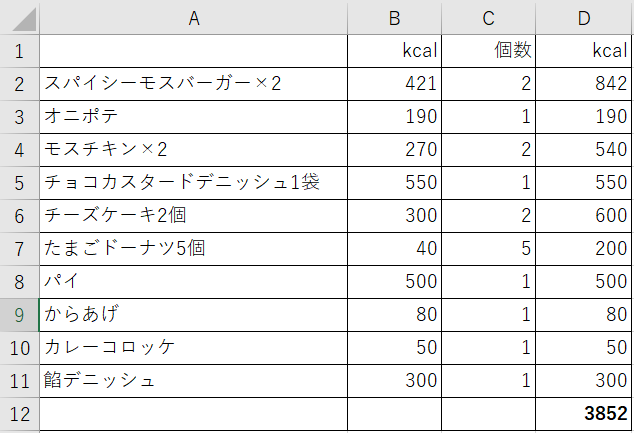Select the 842 kcal total cell
The image size is (634, 433).
(x=583, y=84)
